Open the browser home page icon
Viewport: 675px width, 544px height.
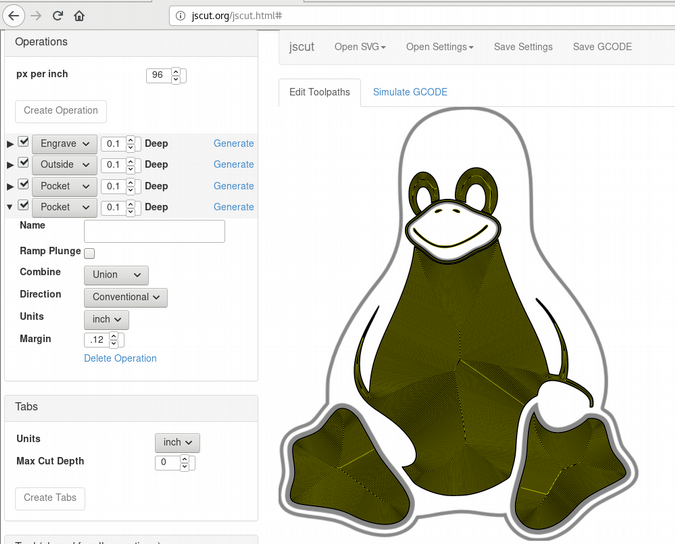79,16
